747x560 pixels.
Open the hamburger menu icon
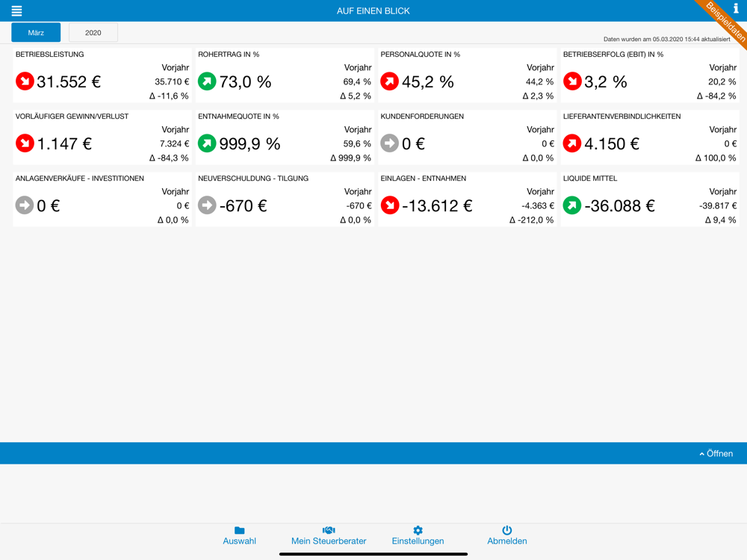(x=16, y=10)
